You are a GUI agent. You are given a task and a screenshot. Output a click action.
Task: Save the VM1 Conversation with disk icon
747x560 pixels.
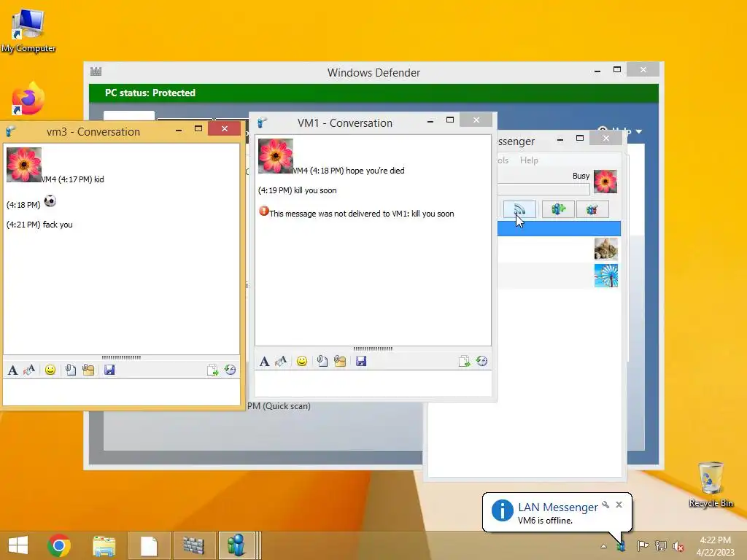click(x=361, y=362)
